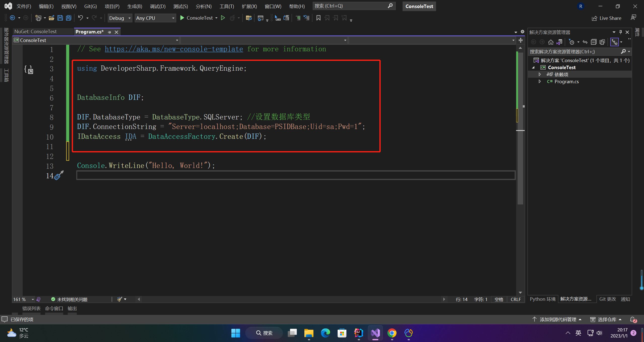Start debugging ConsoleTest with the green play button
Image resolution: width=644 pixels, height=342 pixels.
(182, 18)
